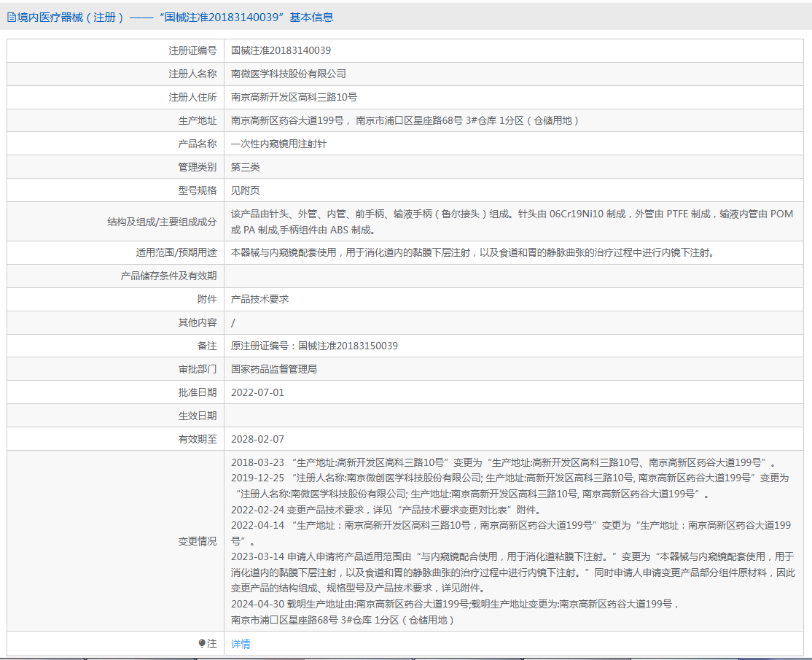Click the 审批部门 label
The image size is (812, 660).
198,369
